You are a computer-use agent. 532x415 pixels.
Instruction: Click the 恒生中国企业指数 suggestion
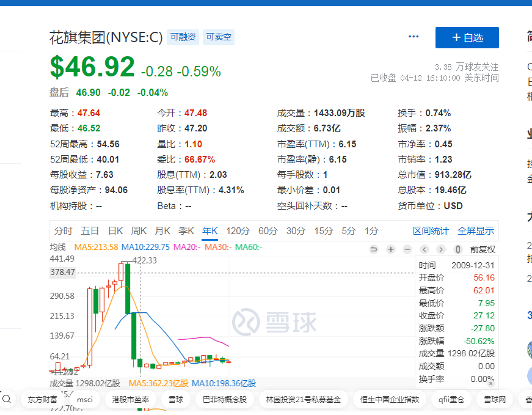pyautogui.click(x=390, y=399)
